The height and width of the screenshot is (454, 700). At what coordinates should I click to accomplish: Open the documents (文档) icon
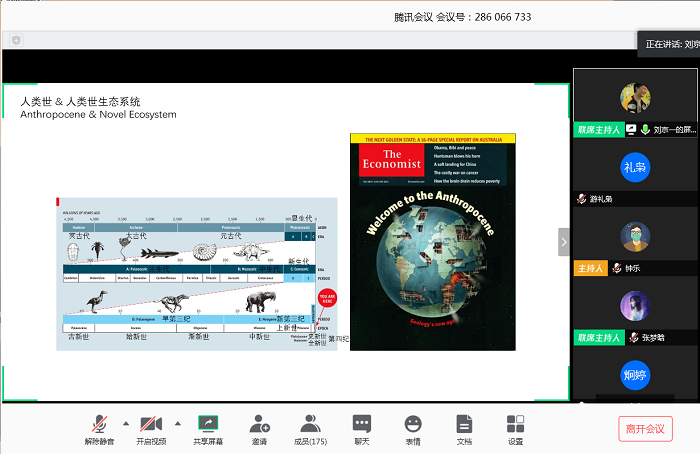464,424
